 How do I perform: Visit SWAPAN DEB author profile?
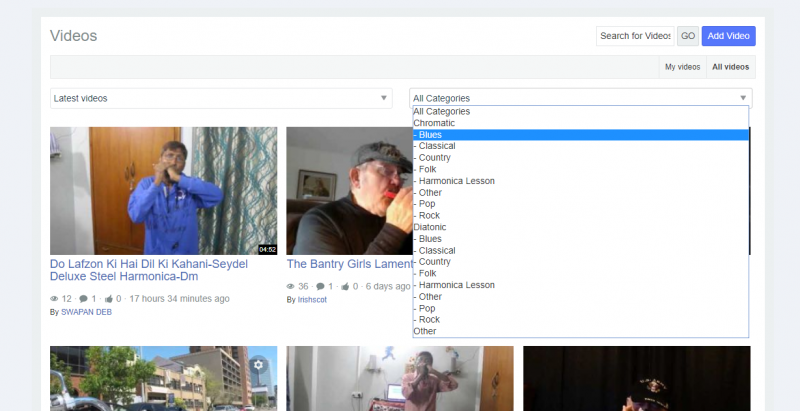click(x=86, y=312)
